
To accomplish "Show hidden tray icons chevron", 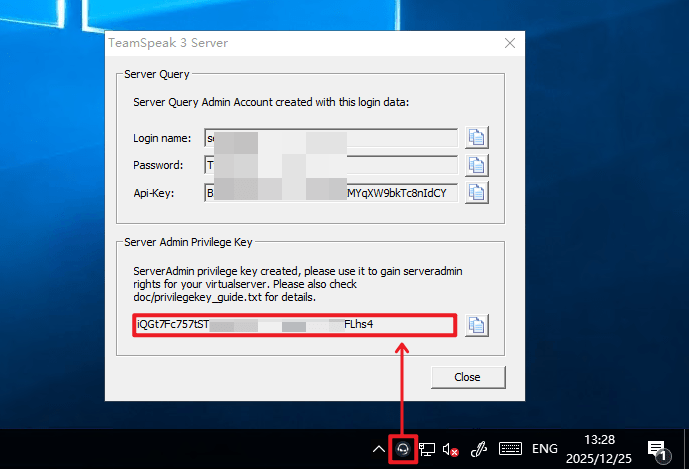I will 379,449.
